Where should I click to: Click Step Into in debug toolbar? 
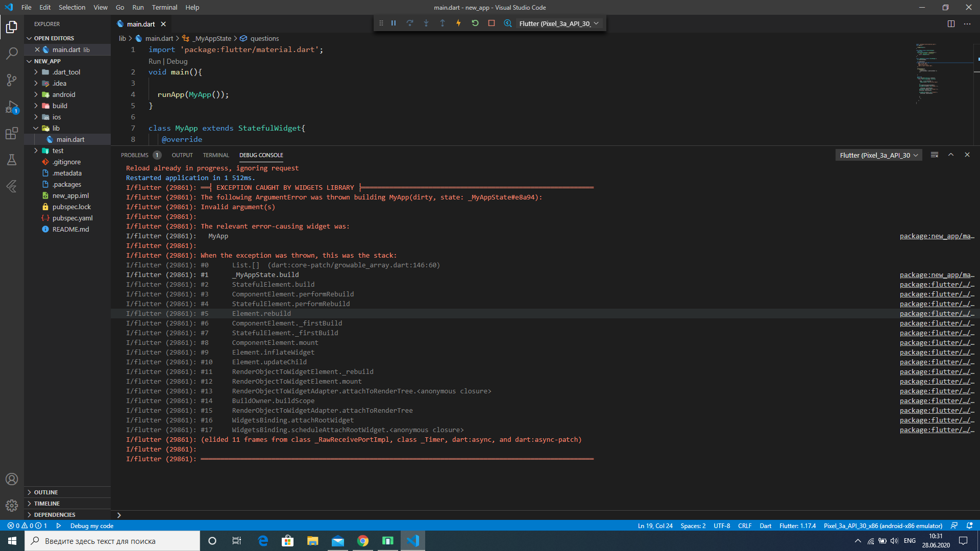click(426, 23)
